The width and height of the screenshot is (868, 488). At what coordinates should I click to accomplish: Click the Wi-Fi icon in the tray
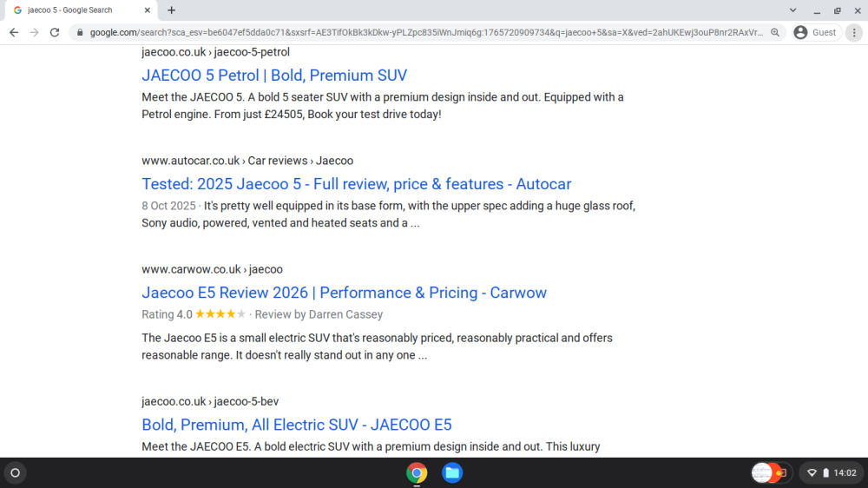812,473
